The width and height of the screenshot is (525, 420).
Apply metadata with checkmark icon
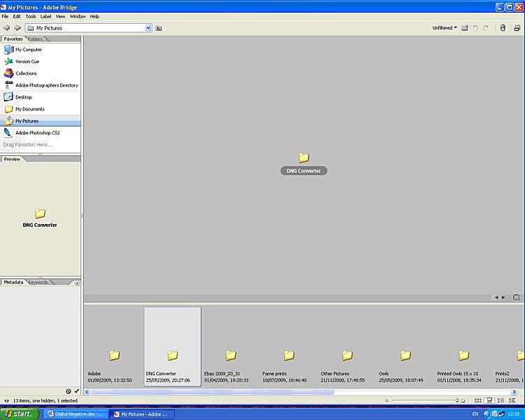[77, 391]
